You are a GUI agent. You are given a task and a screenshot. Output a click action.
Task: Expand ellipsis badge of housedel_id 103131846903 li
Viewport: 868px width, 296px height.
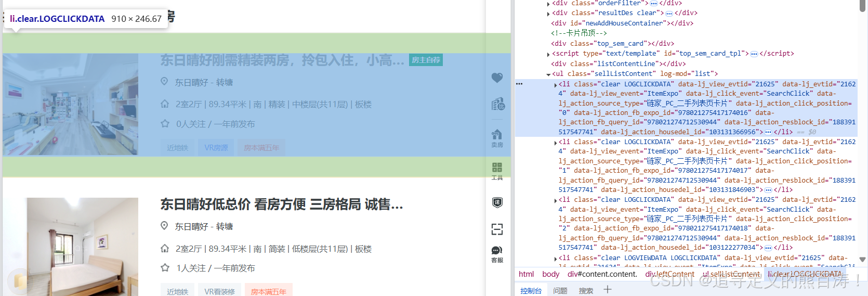tap(768, 190)
